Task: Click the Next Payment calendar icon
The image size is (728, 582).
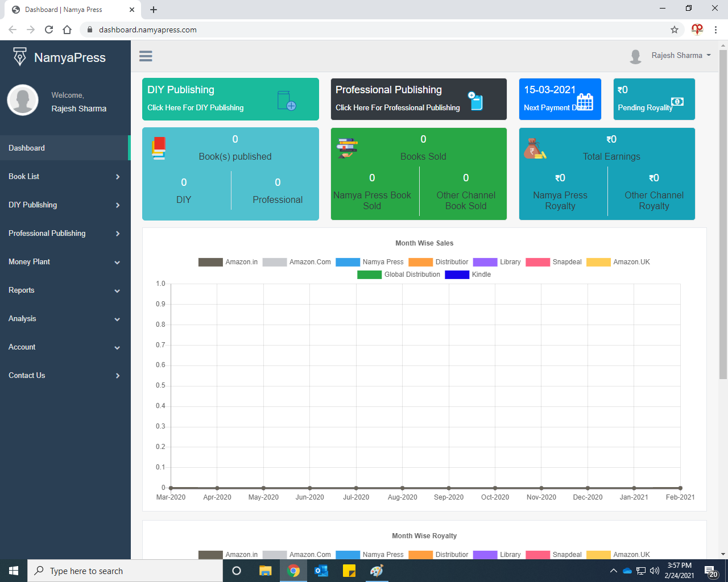Action: tap(585, 102)
